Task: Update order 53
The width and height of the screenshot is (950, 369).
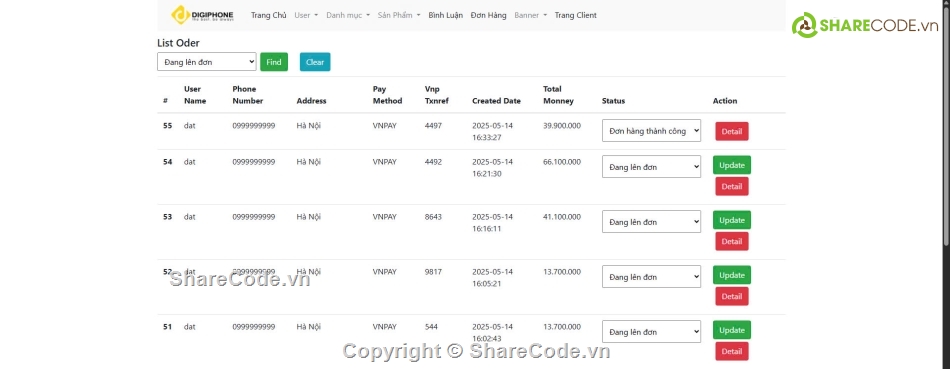Action: (x=732, y=220)
